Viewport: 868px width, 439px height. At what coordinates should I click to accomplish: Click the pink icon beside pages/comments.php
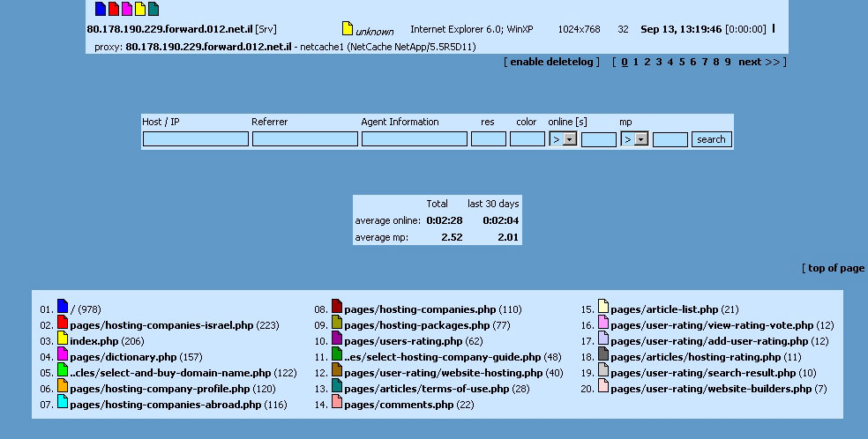coord(337,402)
